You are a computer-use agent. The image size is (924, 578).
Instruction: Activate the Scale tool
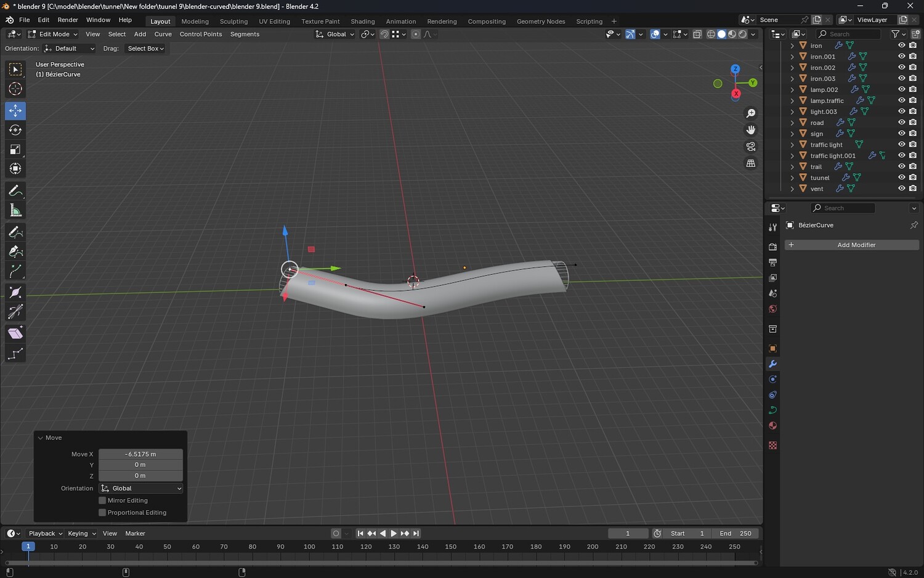[15, 150]
